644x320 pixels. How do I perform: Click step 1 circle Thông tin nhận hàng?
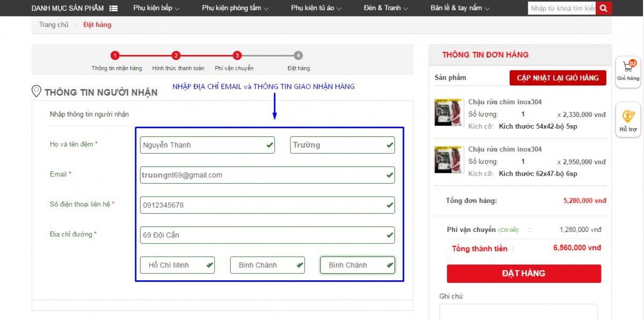[x=115, y=55]
